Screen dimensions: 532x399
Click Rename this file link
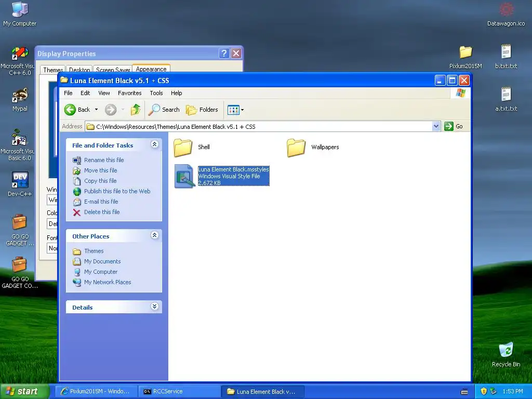[104, 160]
